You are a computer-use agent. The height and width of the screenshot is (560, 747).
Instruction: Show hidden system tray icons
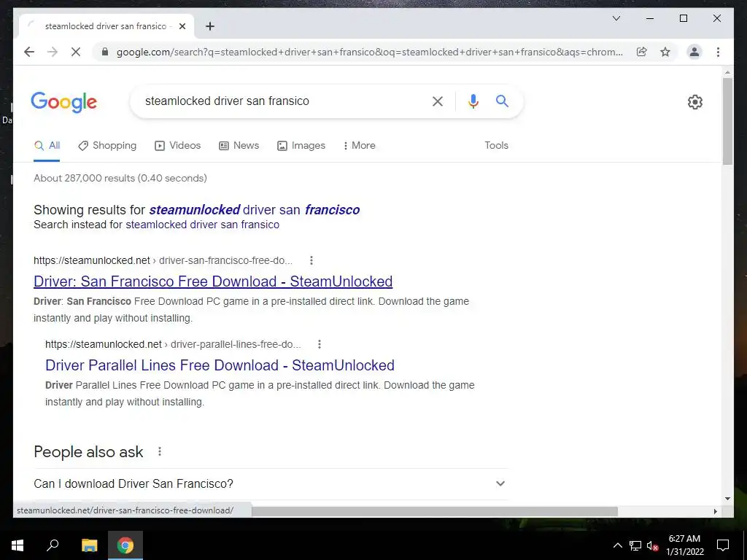pyautogui.click(x=617, y=545)
